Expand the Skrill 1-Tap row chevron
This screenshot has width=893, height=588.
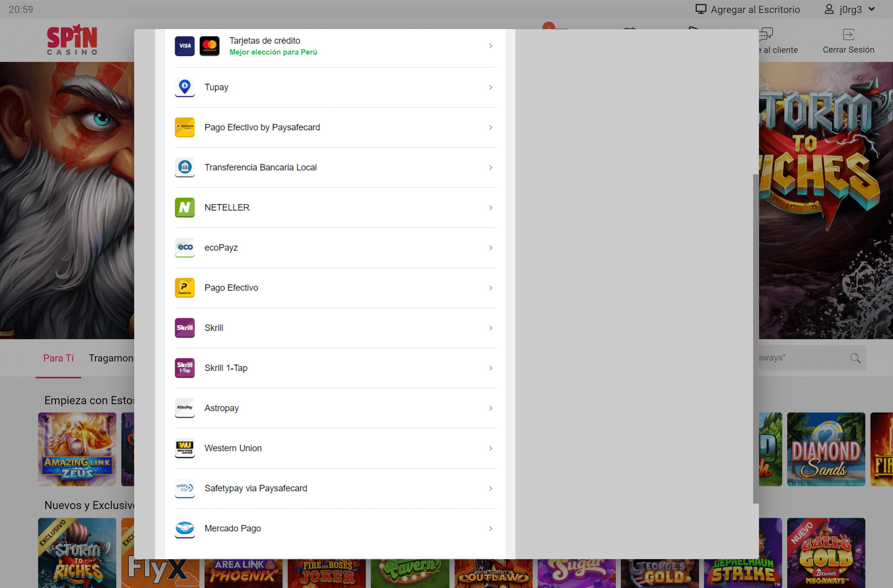pyautogui.click(x=490, y=368)
